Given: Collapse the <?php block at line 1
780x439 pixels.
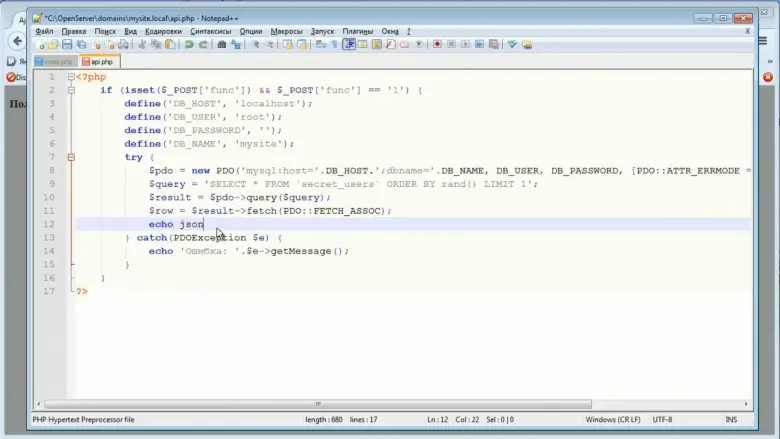Looking at the screenshot, I should [71, 77].
